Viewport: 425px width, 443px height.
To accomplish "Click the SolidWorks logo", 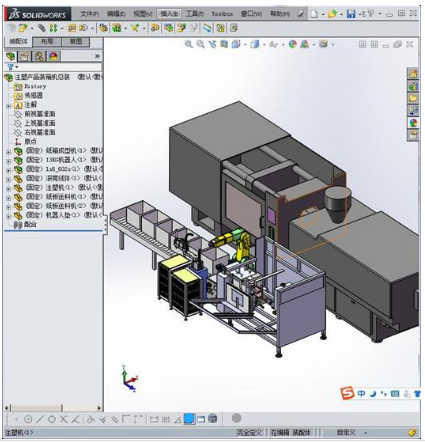I will click(x=37, y=14).
